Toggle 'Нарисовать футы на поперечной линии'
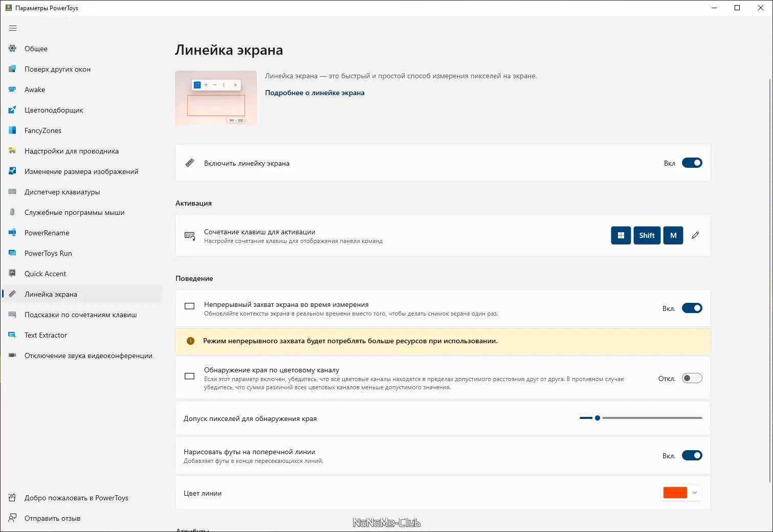Screen dimensions: 773x532 692,455
